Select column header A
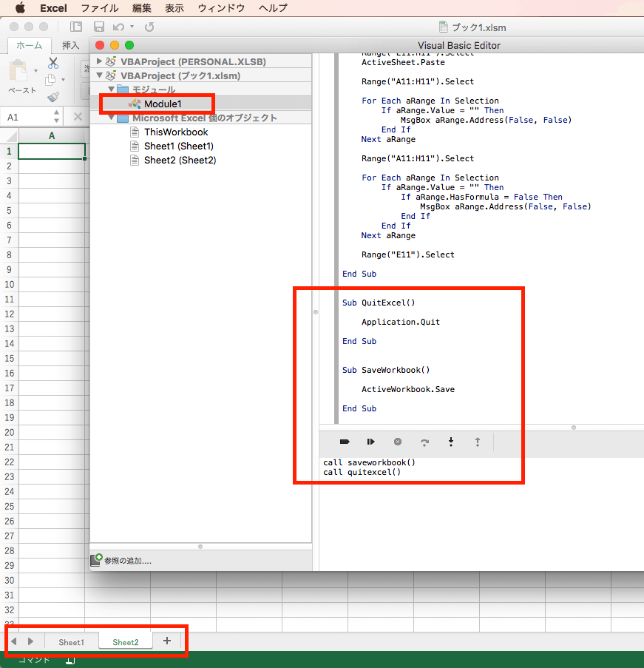The width and height of the screenshot is (644, 668). point(52,136)
